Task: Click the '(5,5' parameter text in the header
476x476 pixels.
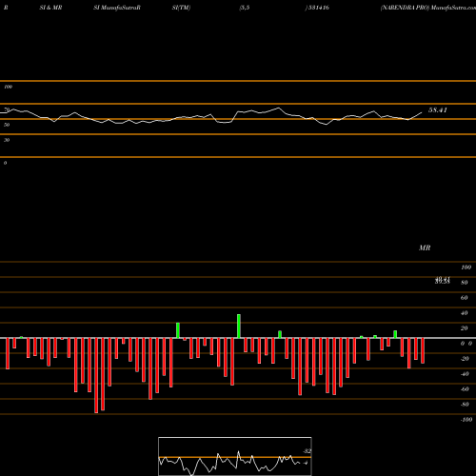Action: [x=245, y=8]
